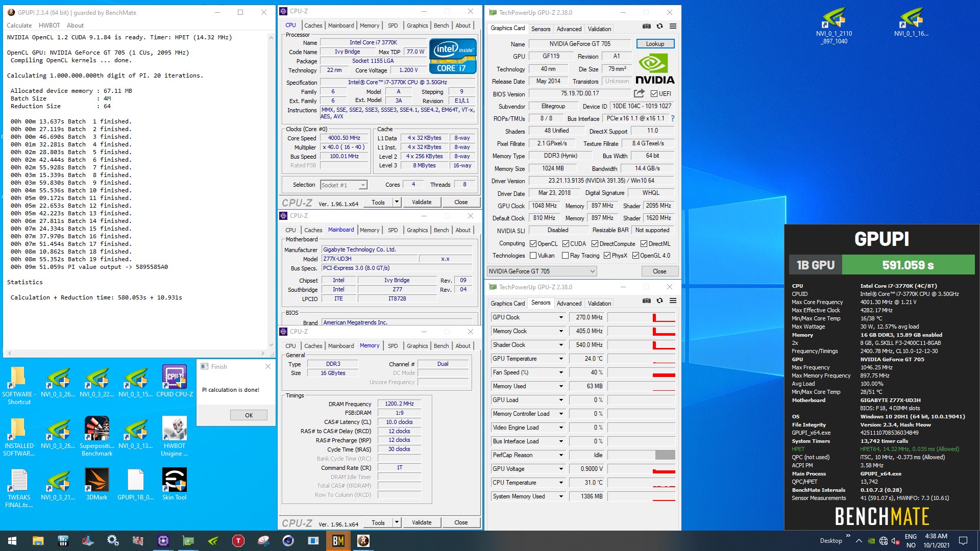Toggle the CUDA computing checkbox
The width and height of the screenshot is (980, 551).
click(x=566, y=244)
